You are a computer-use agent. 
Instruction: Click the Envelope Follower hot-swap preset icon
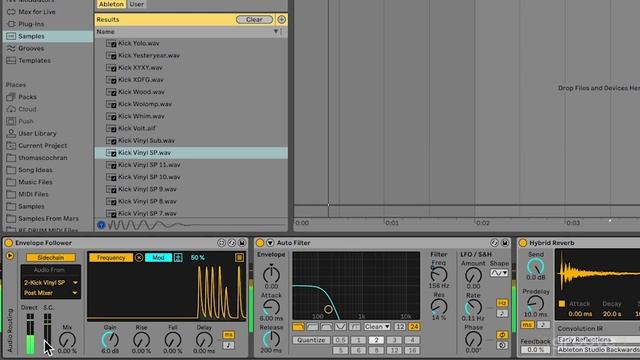tap(231, 243)
